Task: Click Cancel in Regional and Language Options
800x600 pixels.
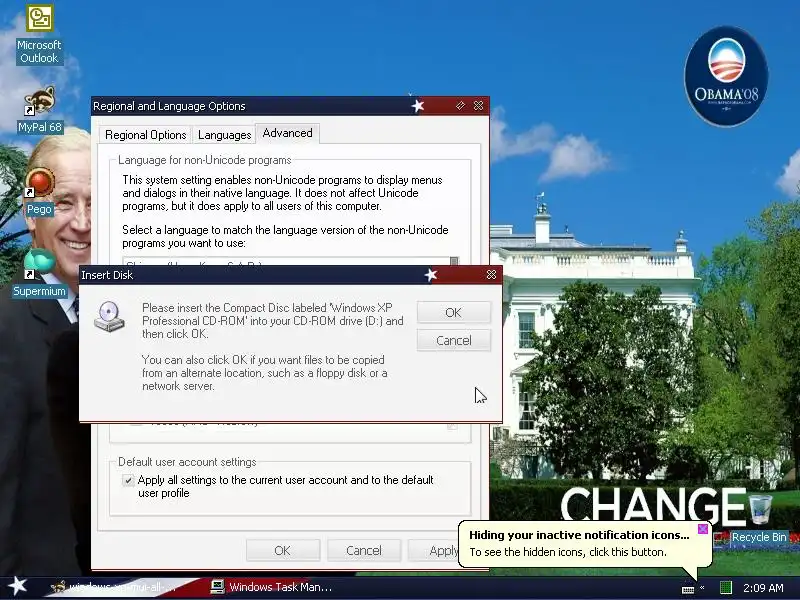Action: tap(364, 551)
